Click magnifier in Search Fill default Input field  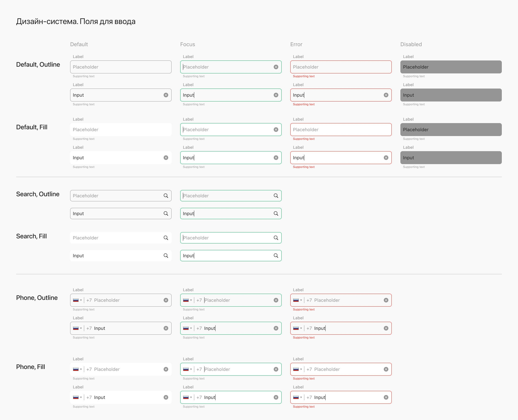tap(166, 256)
